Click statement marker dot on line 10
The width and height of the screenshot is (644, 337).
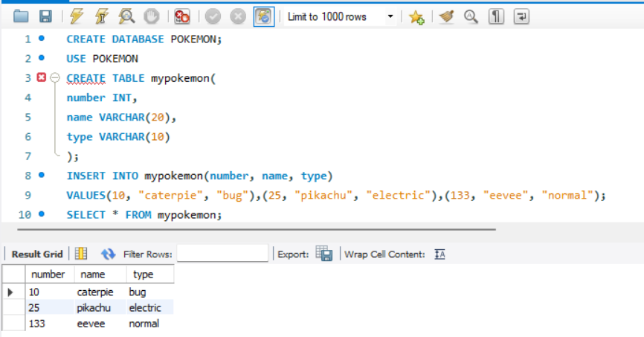coord(42,214)
